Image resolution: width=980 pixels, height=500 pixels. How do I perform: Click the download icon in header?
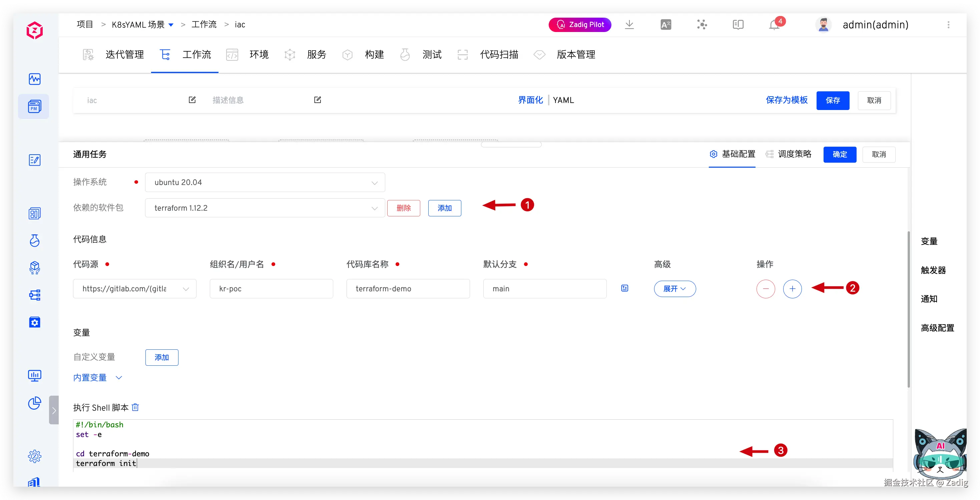pyautogui.click(x=629, y=25)
